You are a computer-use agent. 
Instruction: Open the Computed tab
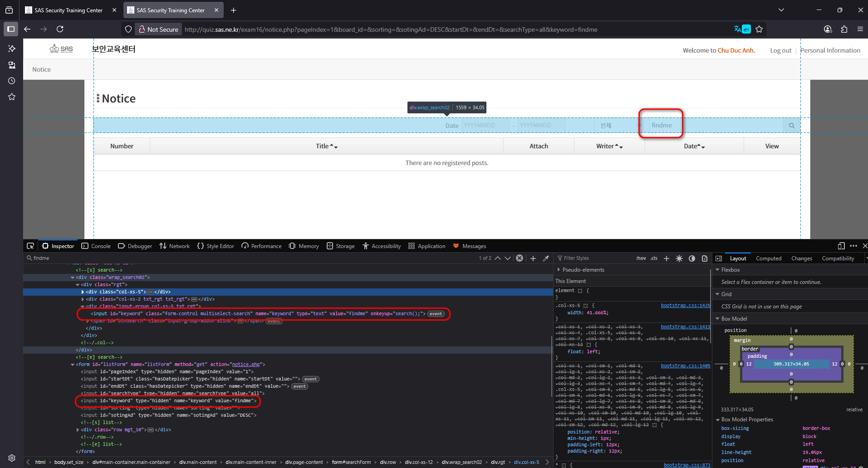click(x=768, y=258)
